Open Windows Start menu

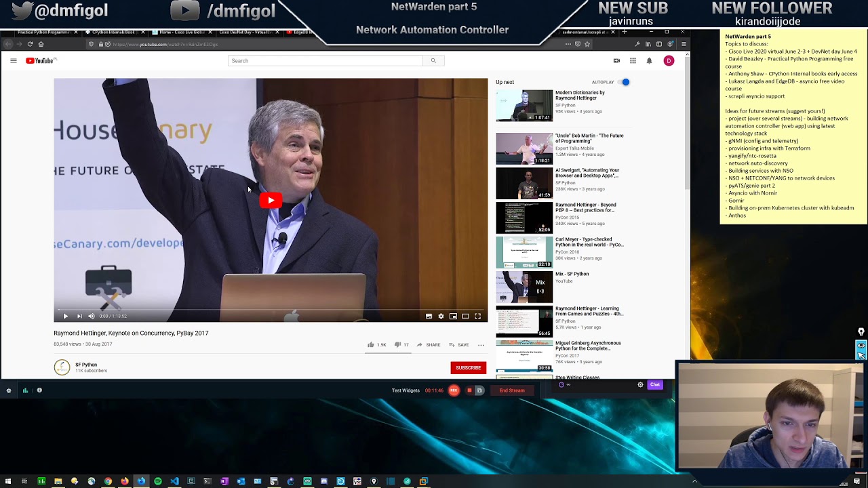point(7,481)
